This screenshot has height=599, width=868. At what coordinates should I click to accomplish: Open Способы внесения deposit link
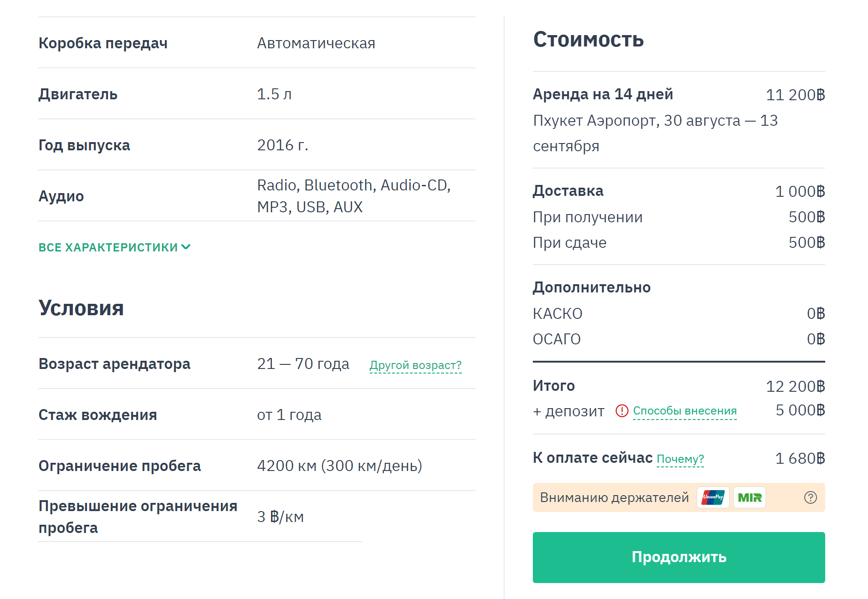click(x=685, y=411)
